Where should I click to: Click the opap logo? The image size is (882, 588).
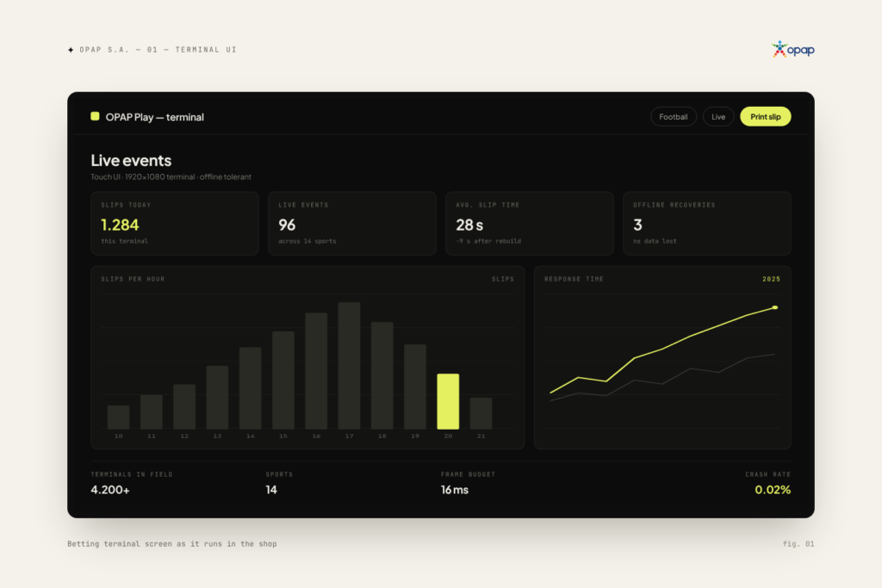click(793, 49)
